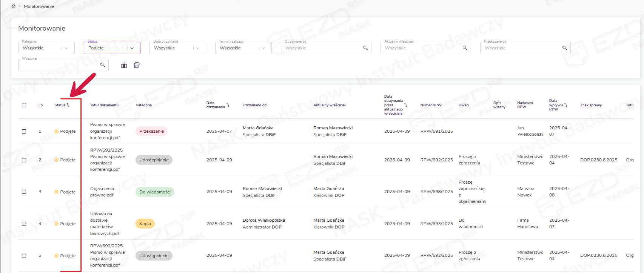Click the Do wiadomości category tag

tap(155, 192)
